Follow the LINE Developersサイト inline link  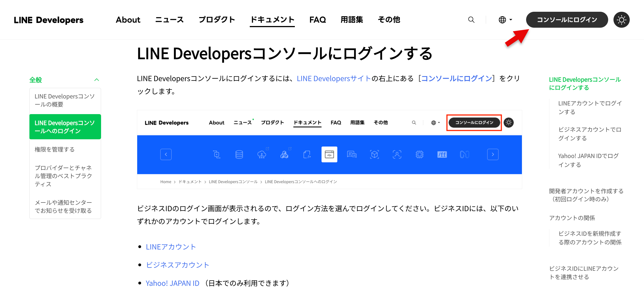click(x=334, y=79)
